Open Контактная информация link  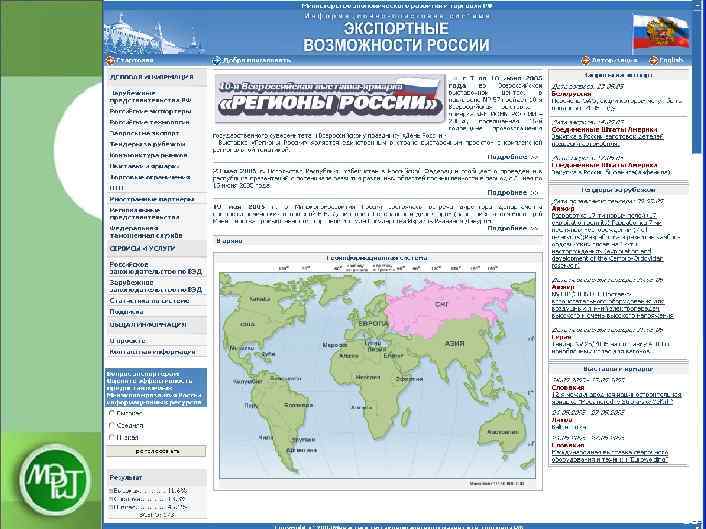click(x=152, y=352)
